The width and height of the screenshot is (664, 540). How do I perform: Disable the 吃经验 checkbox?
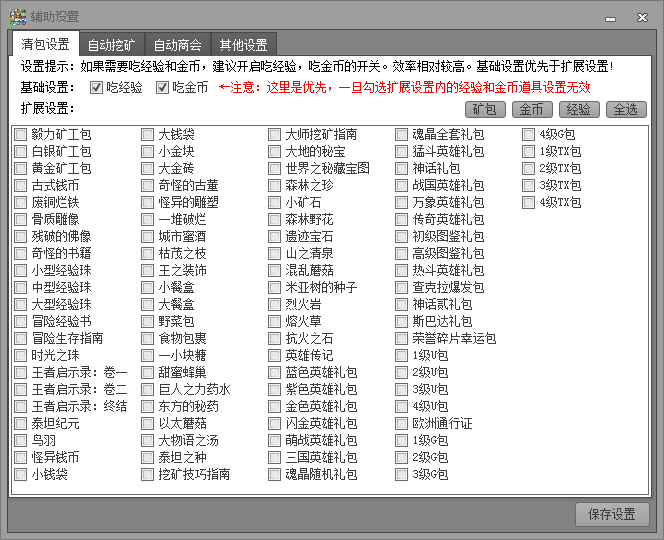[x=97, y=88]
